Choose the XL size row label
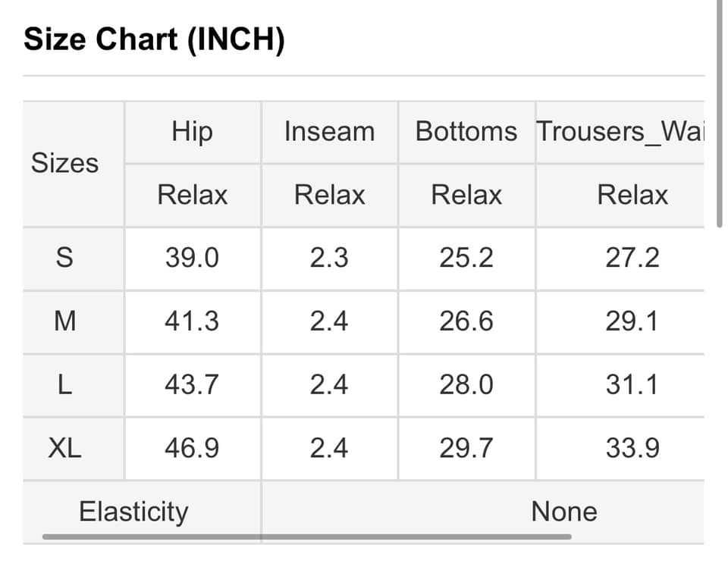 point(64,448)
